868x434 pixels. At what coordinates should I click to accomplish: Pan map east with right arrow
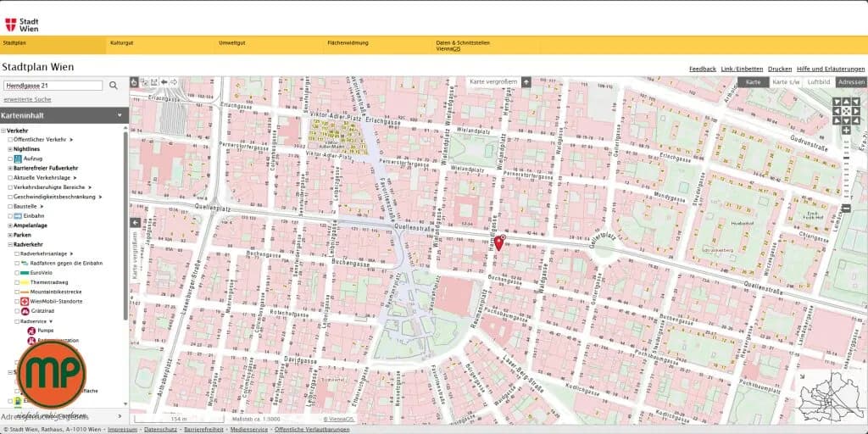pos(854,111)
